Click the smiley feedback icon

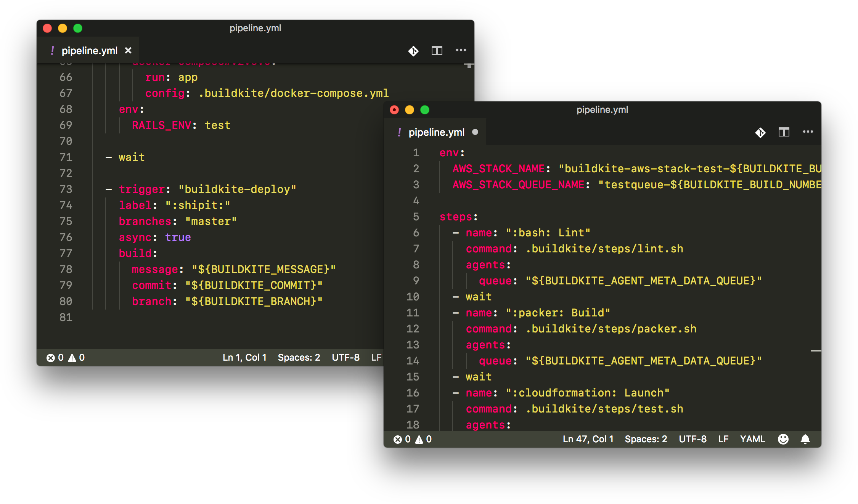783,439
